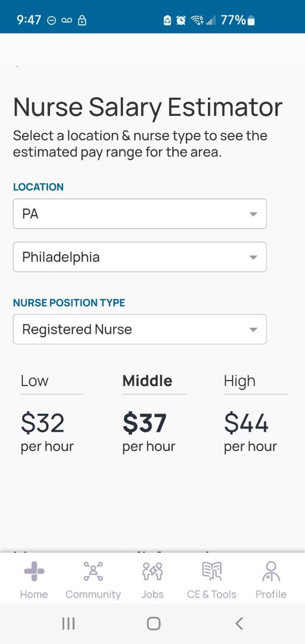Open the Community network icon
The width and height of the screenshot is (305, 644).
pos(93,571)
